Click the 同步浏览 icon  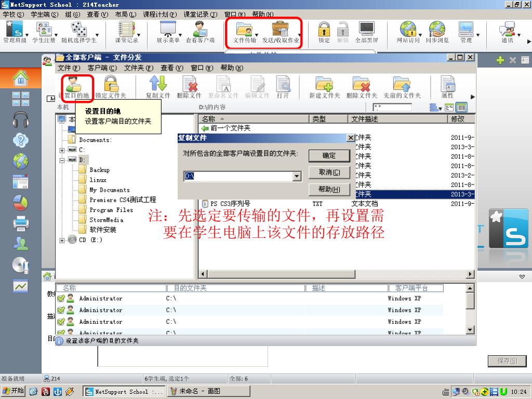coord(437,32)
